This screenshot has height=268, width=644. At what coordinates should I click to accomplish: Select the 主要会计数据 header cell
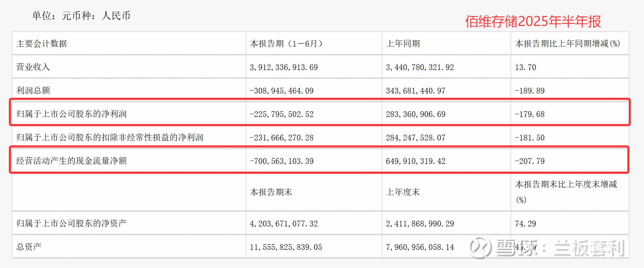[x=42, y=44]
